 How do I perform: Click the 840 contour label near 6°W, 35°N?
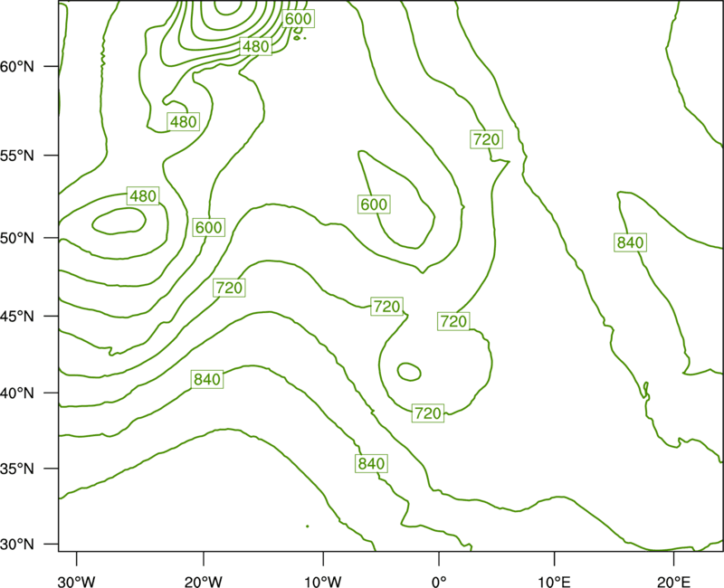371,463
